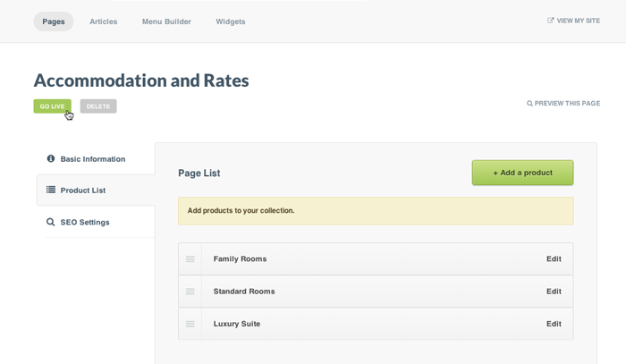Click the SEO Settings magnifier icon
This screenshot has width=626, height=364.
click(x=51, y=223)
